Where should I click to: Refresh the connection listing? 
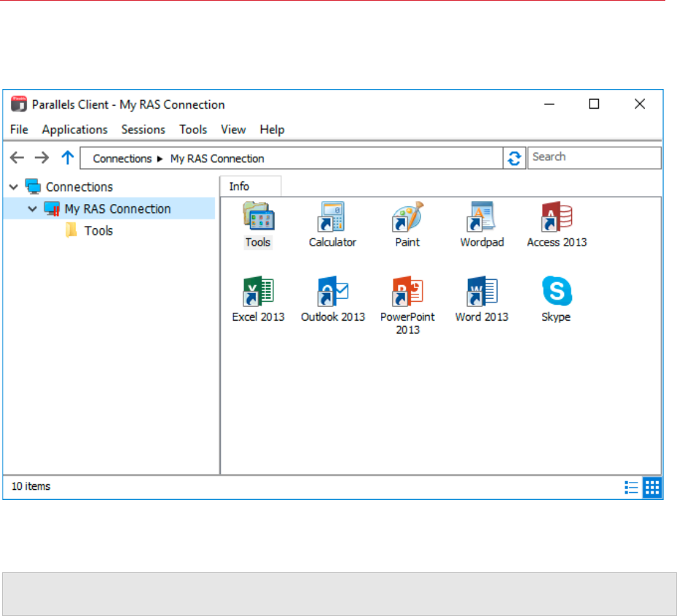point(514,158)
